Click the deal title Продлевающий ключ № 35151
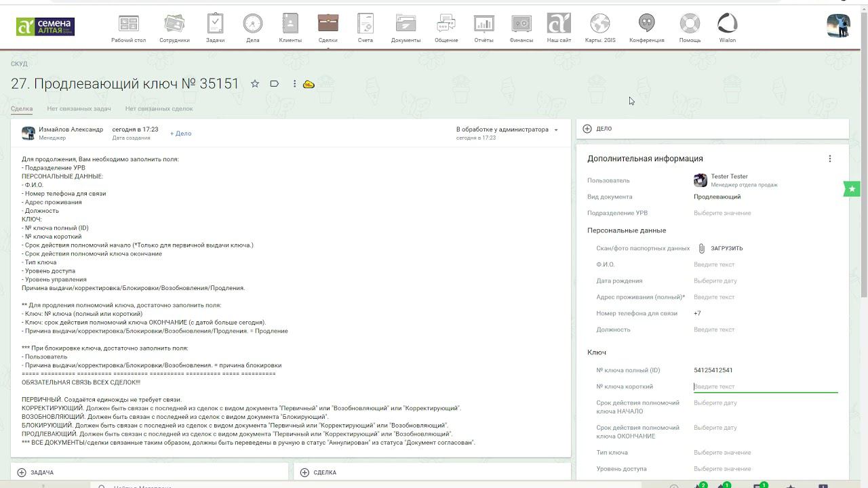The width and height of the screenshot is (868, 488). [x=125, y=84]
